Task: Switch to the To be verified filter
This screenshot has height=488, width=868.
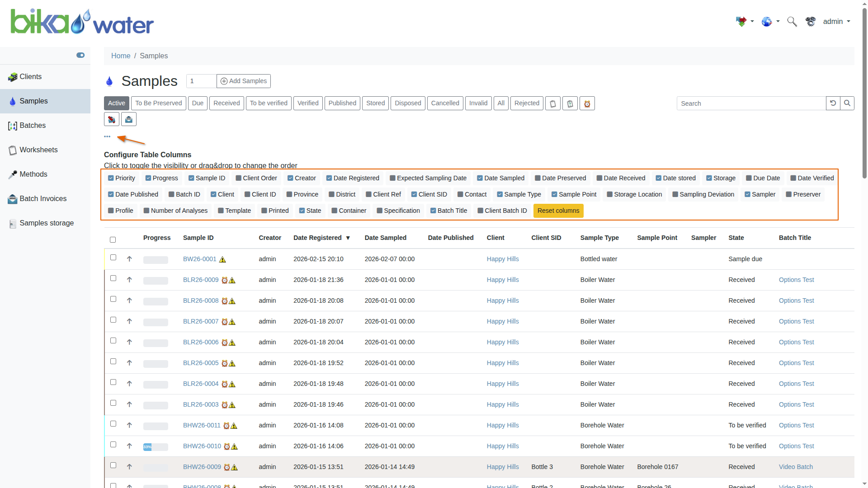Action: (269, 103)
